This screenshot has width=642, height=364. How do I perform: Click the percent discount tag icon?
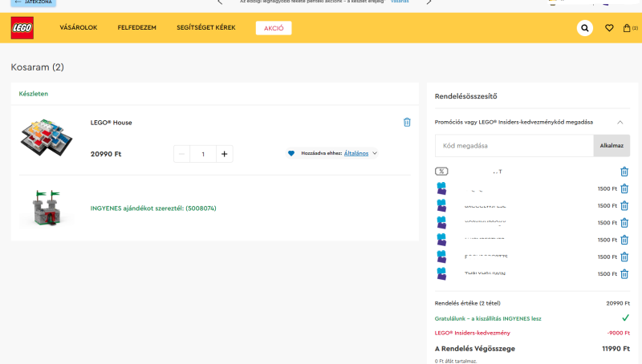coord(441,172)
